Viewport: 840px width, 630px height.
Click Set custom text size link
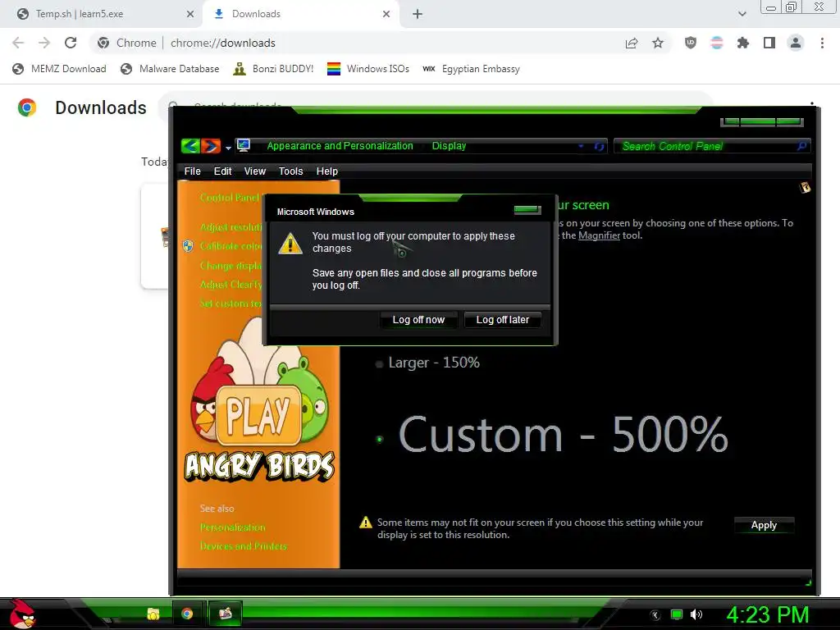231,304
